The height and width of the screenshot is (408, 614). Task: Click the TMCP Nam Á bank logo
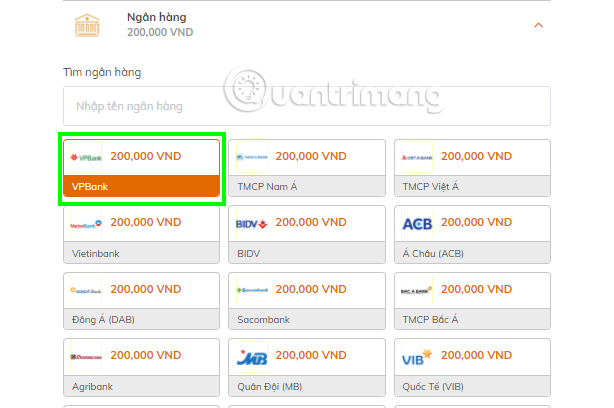click(252, 157)
